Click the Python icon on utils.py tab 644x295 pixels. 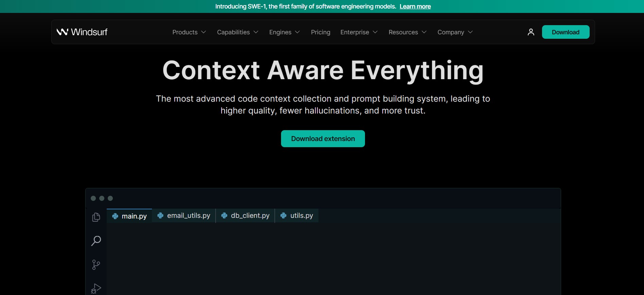point(283,215)
